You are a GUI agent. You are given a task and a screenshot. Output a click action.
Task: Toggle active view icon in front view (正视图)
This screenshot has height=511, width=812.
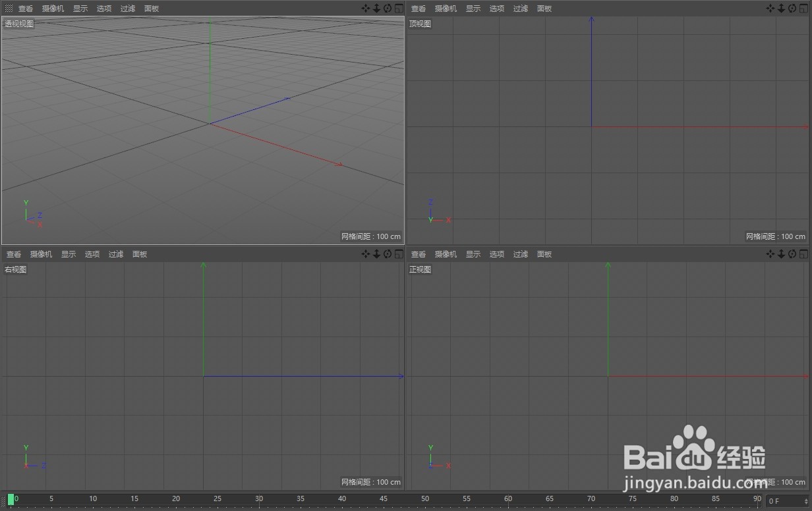pos(803,254)
